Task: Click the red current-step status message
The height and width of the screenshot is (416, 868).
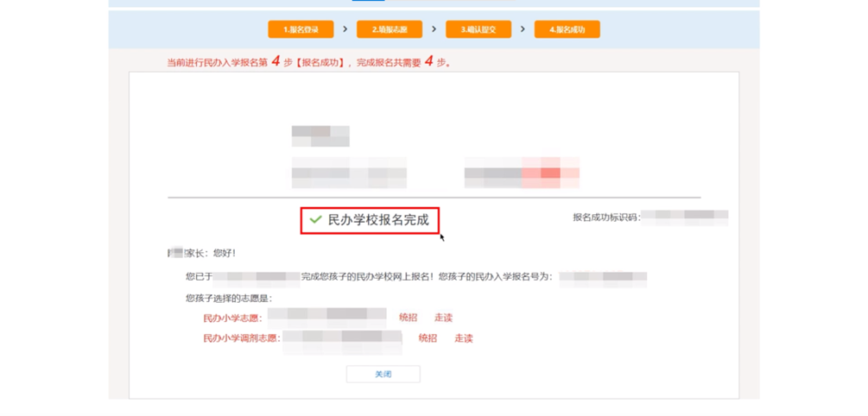Action: 308,62
